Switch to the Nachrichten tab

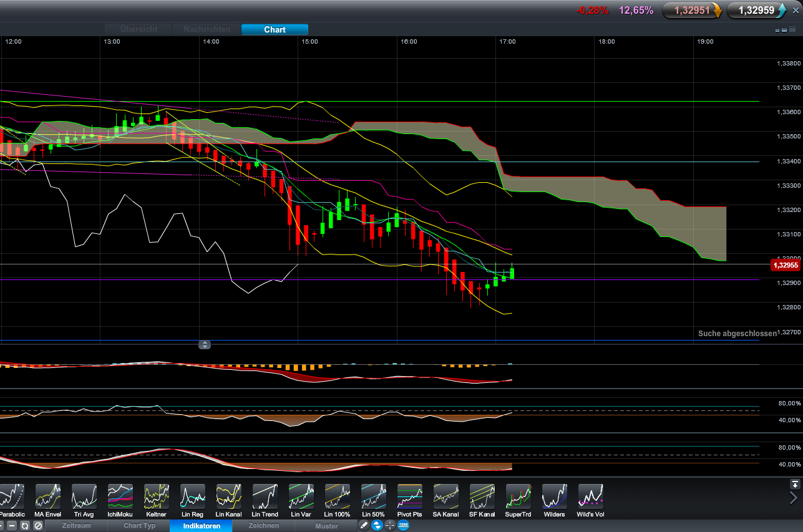(x=207, y=29)
